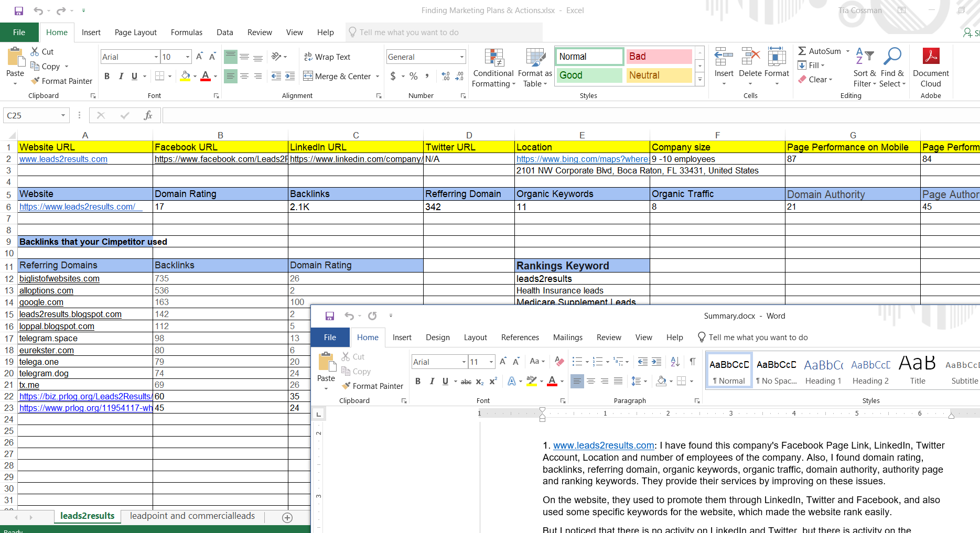980x533 pixels.
Task: Apply yellow text highlight in Word
Action: tap(532, 381)
